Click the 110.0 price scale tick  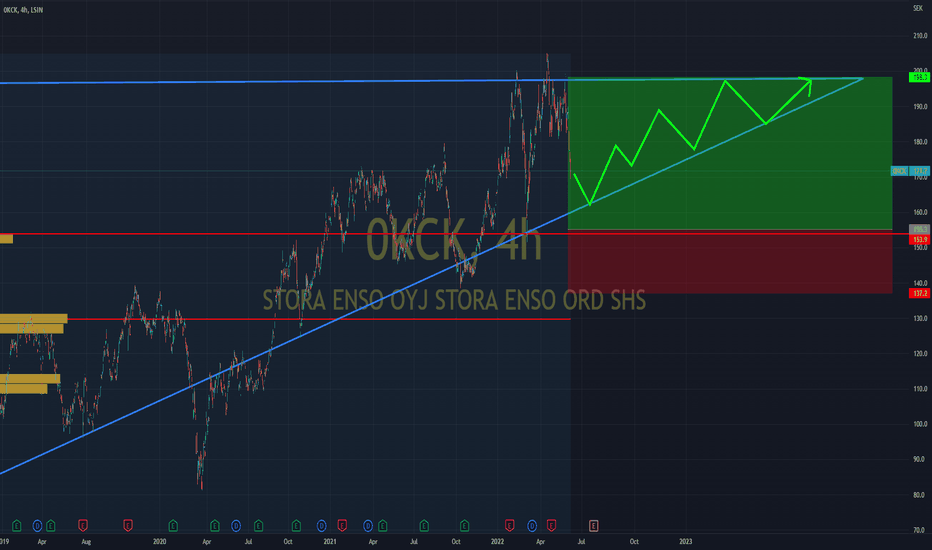tap(920, 389)
